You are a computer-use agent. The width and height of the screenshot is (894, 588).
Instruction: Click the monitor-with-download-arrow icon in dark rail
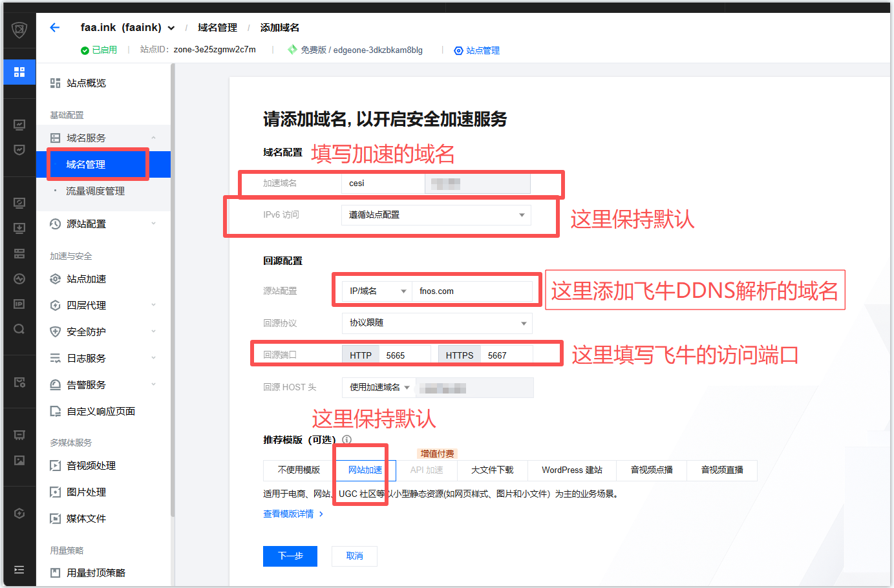[19, 228]
